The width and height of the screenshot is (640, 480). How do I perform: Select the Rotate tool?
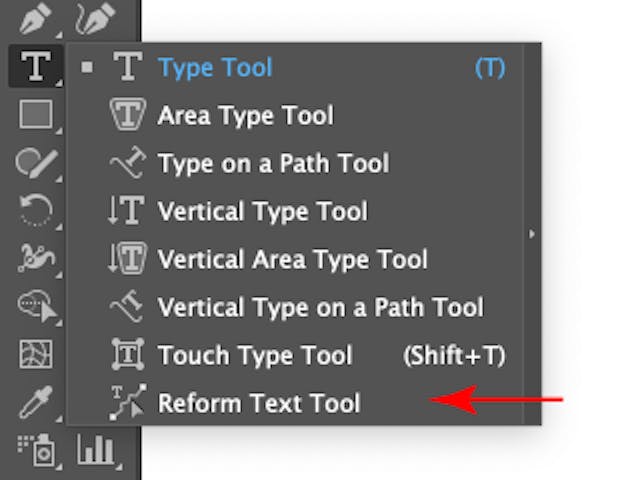[x=35, y=210]
